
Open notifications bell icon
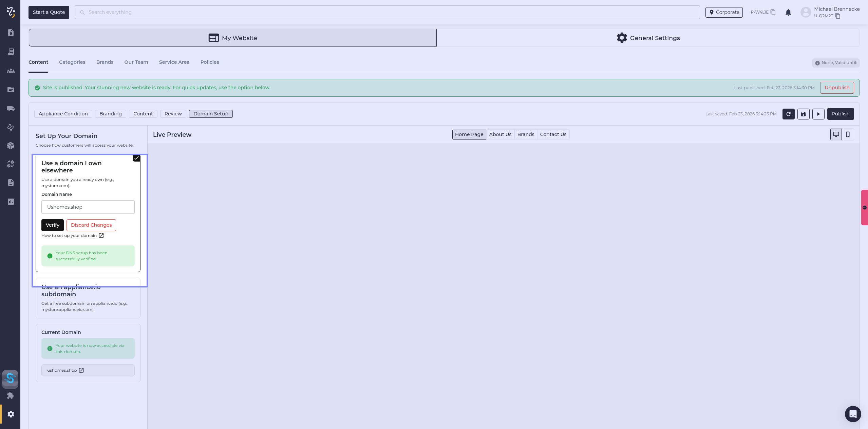click(x=788, y=13)
